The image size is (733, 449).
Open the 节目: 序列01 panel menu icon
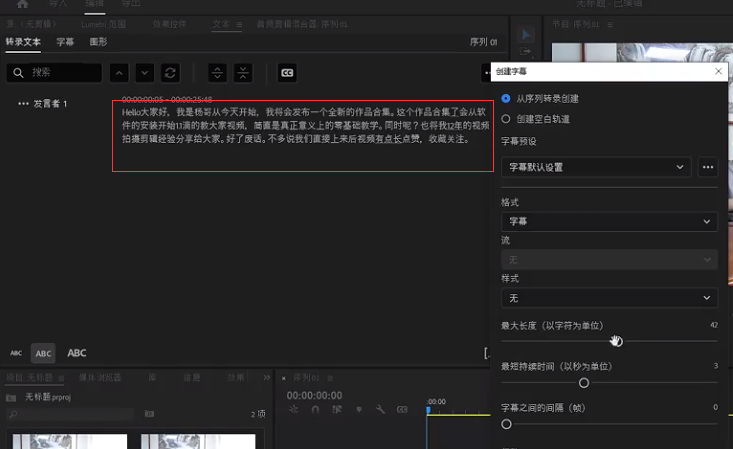pos(610,24)
